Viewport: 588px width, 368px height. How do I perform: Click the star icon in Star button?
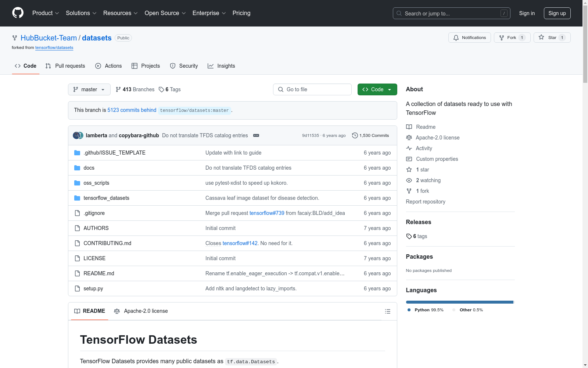pyautogui.click(x=541, y=37)
